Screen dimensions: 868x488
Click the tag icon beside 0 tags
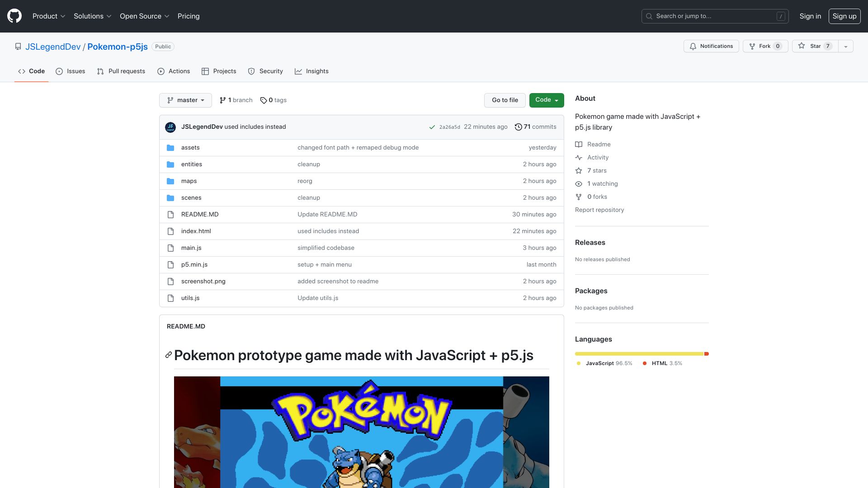point(264,100)
